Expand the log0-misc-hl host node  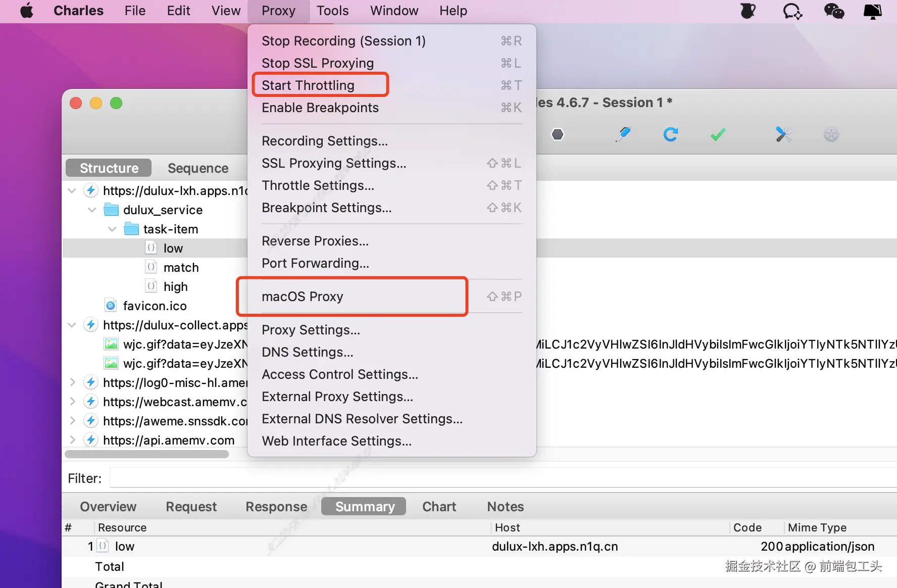click(x=72, y=382)
